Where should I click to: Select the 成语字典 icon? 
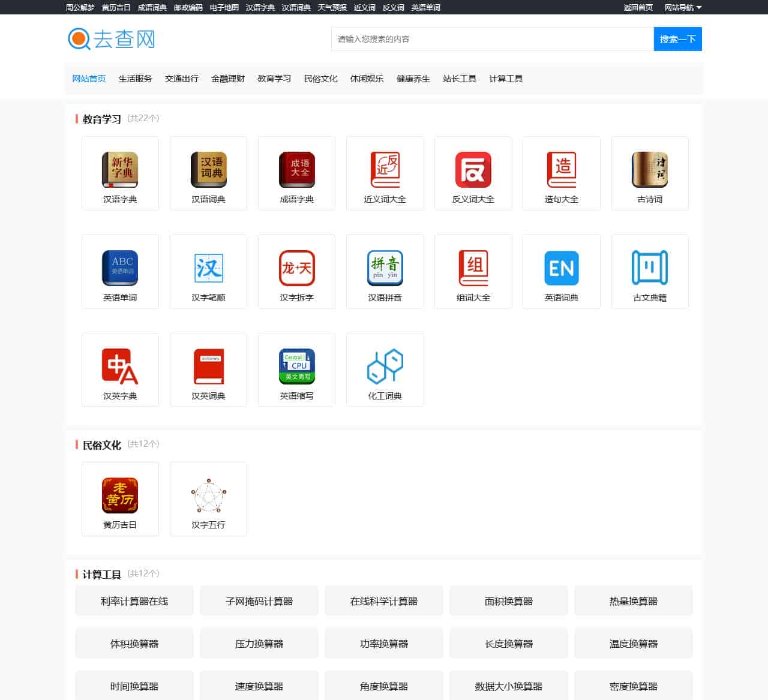[x=296, y=173]
